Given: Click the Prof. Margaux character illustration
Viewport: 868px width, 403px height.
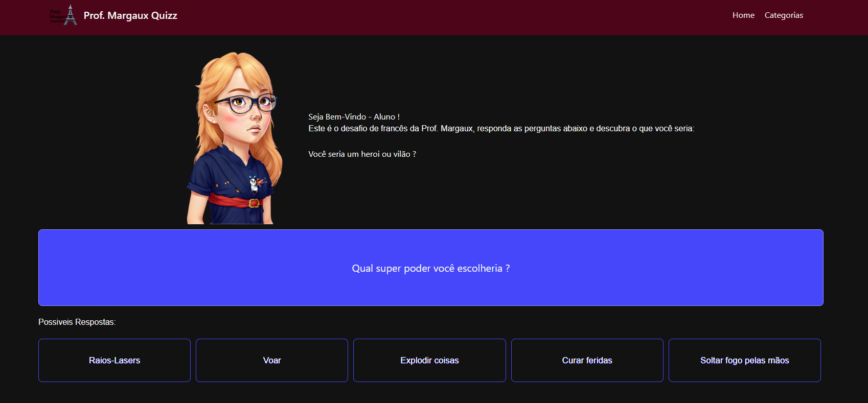Looking at the screenshot, I should (x=235, y=138).
